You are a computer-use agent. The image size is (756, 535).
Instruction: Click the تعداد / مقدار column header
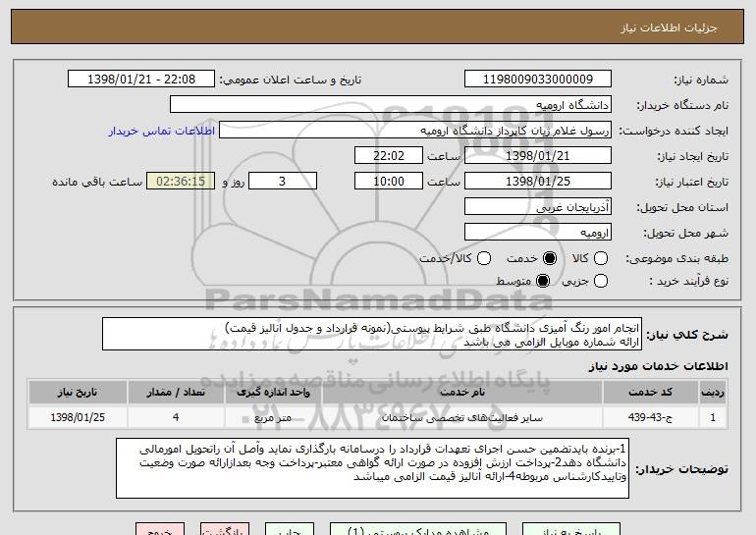(176, 393)
